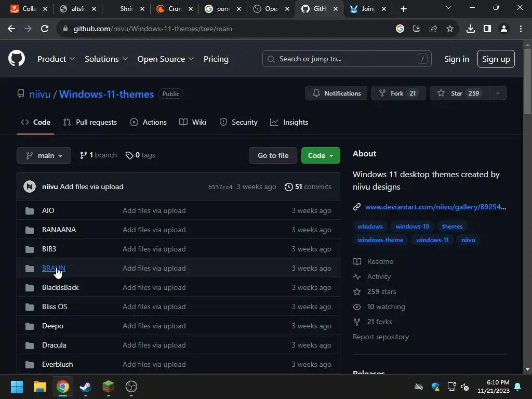The height and width of the screenshot is (399, 532).
Task: Open OBS Studio from taskbar
Action: tap(131, 387)
